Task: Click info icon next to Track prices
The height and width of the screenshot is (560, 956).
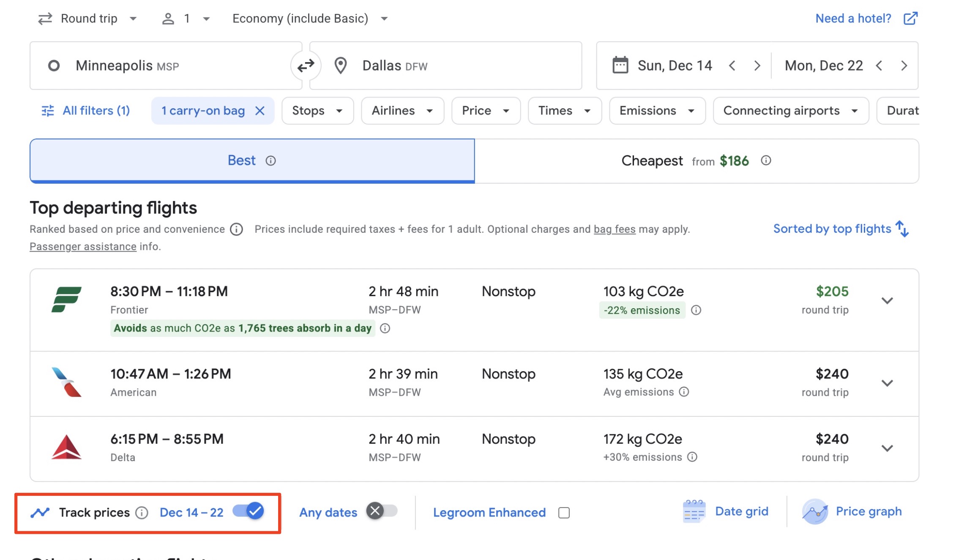Action: coord(142,513)
